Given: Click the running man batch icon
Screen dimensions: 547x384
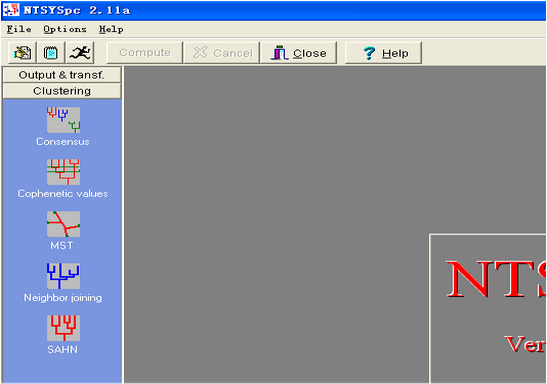Looking at the screenshot, I should coord(80,53).
